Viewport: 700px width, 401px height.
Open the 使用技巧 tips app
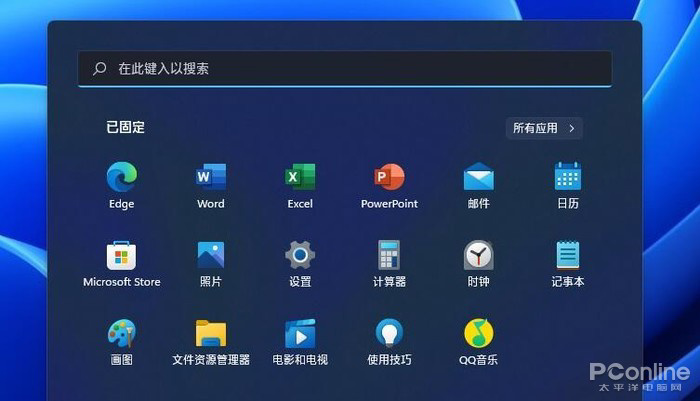[389, 333]
